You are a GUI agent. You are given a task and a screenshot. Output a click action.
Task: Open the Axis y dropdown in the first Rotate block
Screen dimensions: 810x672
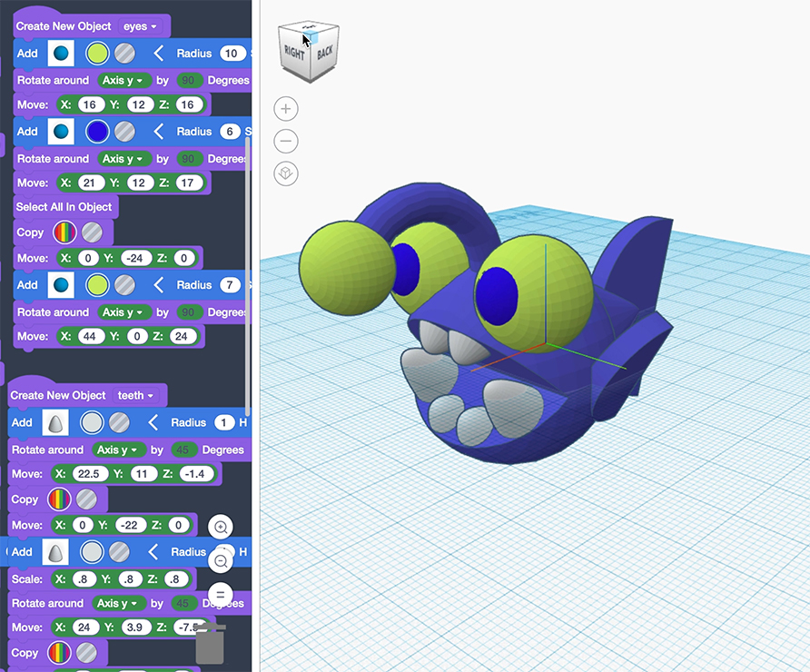(x=123, y=80)
